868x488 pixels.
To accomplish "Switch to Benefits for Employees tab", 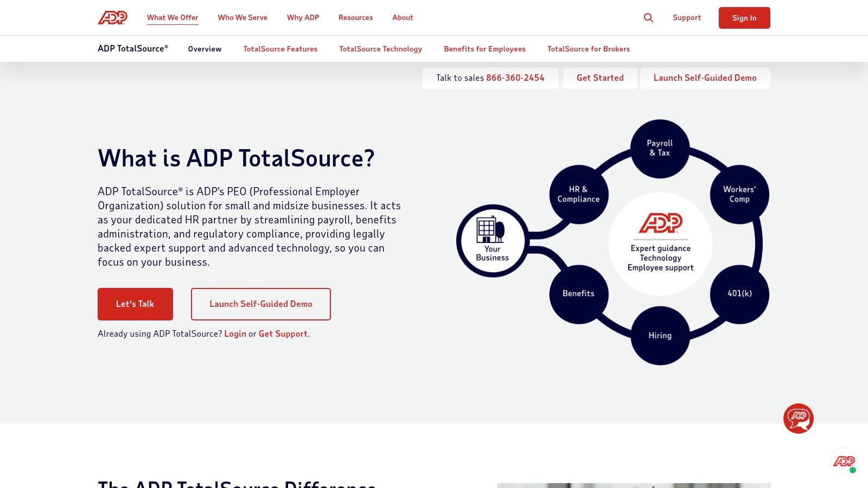I will [x=484, y=49].
